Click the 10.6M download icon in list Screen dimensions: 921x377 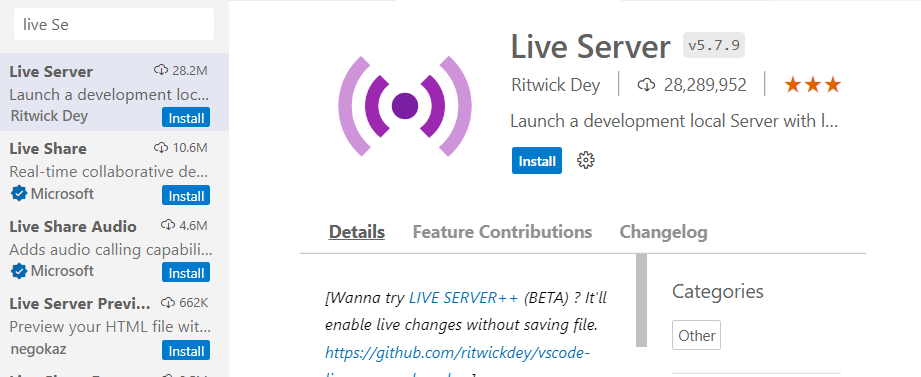[x=161, y=147]
